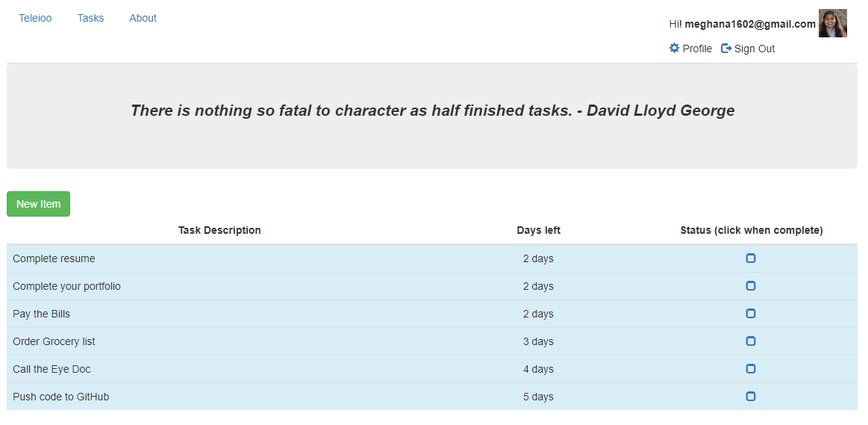Open the Teleioo home link
Viewport: 868px width, 425px height.
click(36, 18)
